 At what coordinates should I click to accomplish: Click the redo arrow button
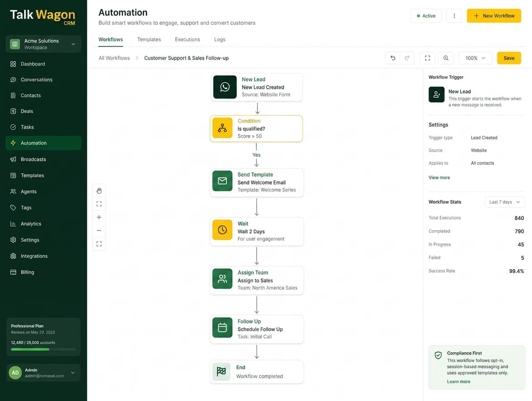pyautogui.click(x=407, y=58)
